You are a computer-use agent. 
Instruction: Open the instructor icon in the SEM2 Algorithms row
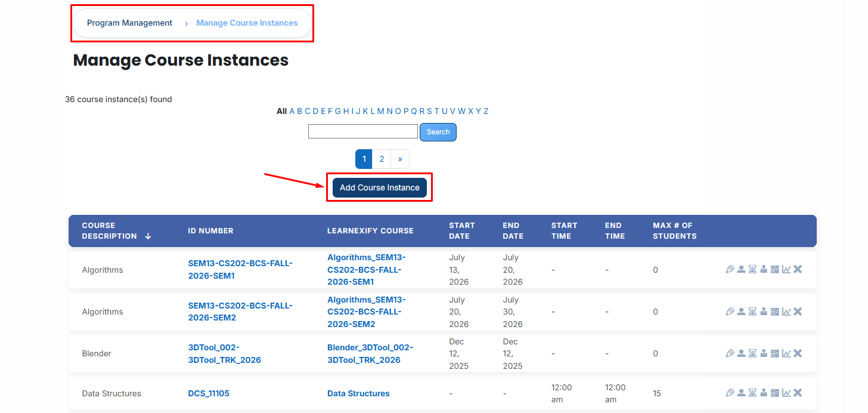point(764,312)
